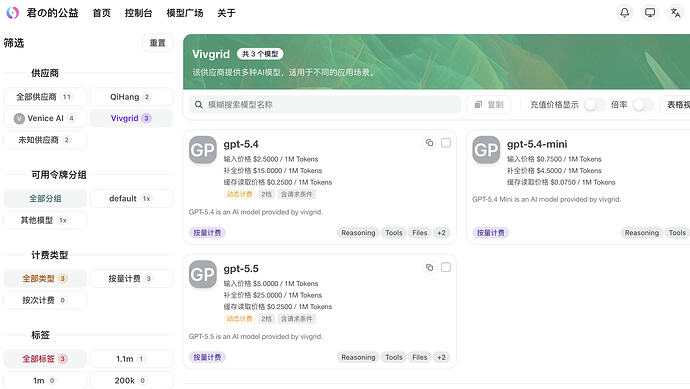This screenshot has width=690, height=389.
Task: Click the gpt-5.4 GP avatar
Action: tap(203, 150)
